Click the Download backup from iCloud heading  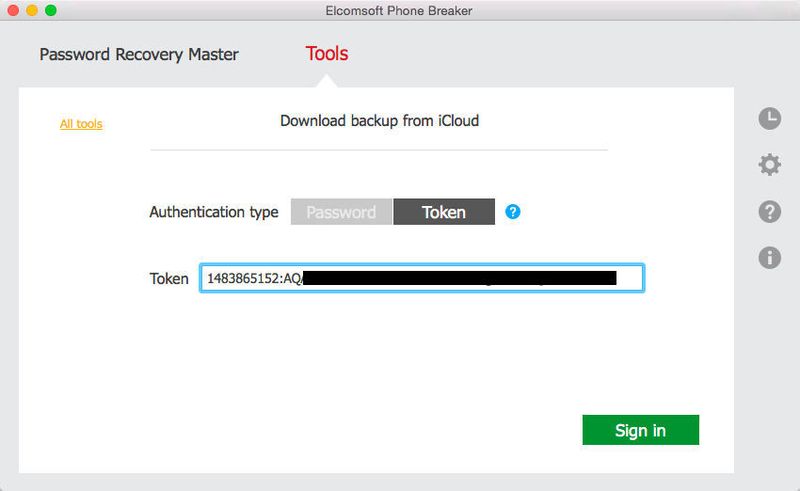click(380, 121)
